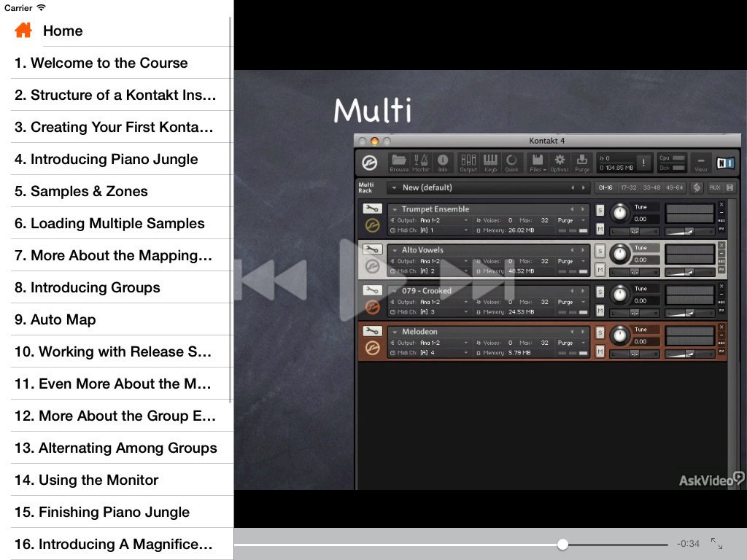Move the video progress slider thumb
This screenshot has width=747, height=560.
click(x=562, y=544)
